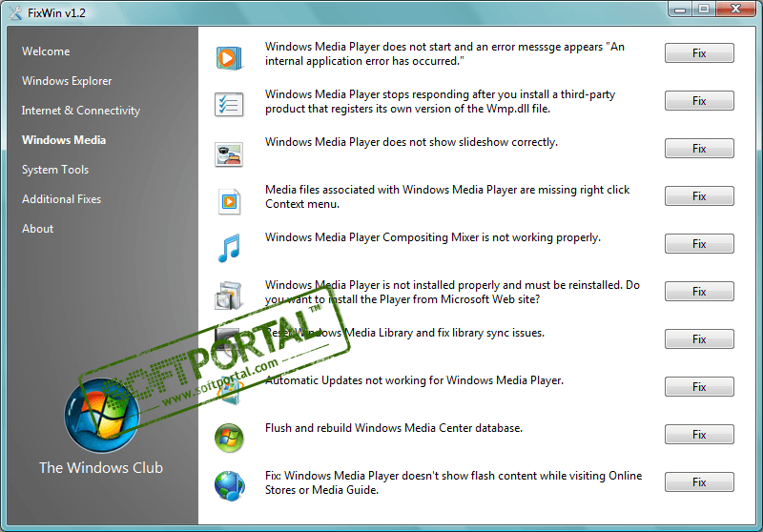
Task: Fix Media Player not installed properly
Action: tap(699, 292)
